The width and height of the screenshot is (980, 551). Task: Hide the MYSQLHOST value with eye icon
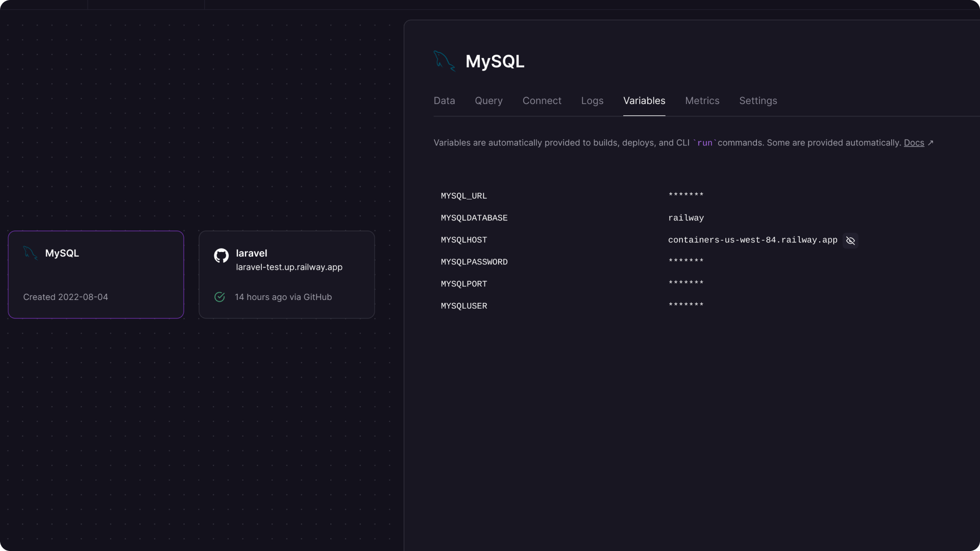850,240
